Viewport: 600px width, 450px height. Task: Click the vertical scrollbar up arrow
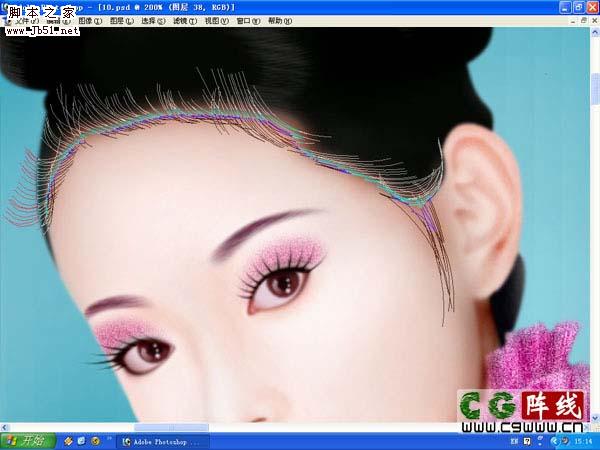pos(595,32)
